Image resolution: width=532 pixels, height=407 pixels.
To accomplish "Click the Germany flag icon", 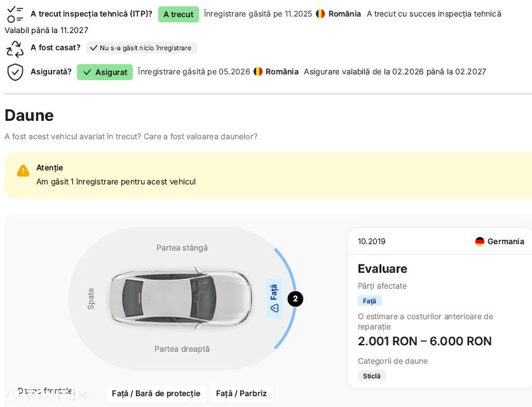I will (479, 242).
